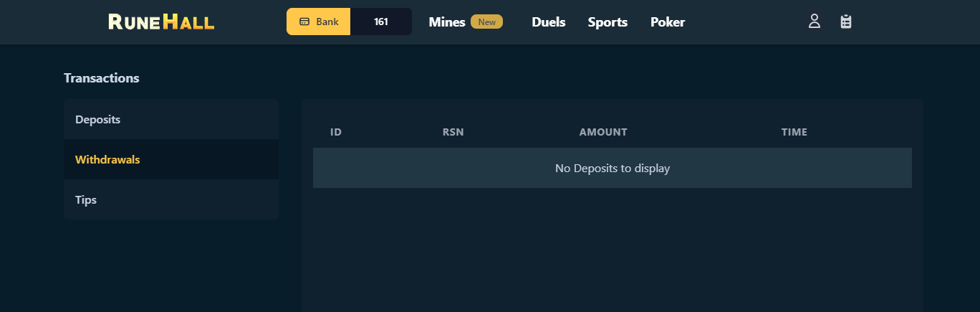
Task: Click the New badge beside Mines
Action: (486, 22)
